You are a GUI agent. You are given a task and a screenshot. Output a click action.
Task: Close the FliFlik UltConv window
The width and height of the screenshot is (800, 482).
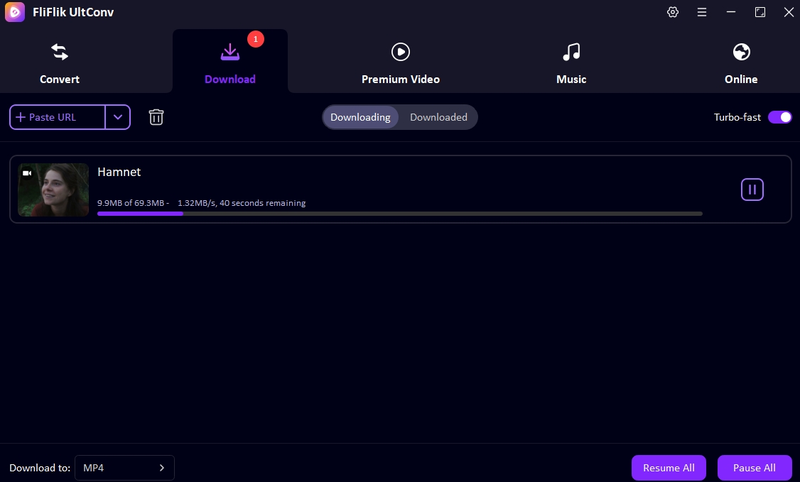[789, 12]
